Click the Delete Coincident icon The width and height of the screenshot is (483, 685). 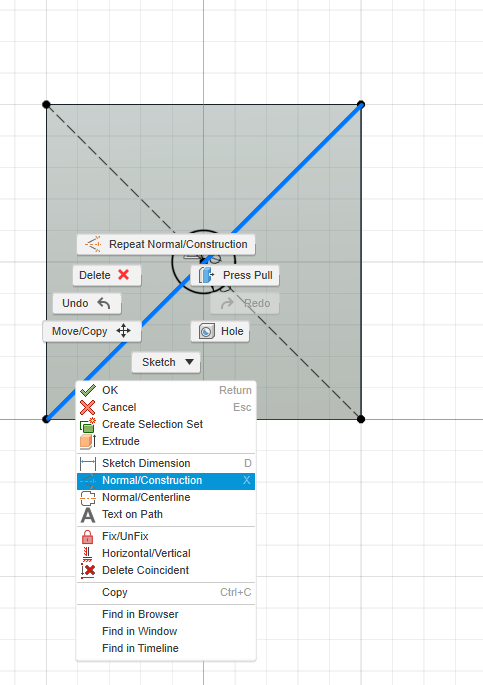(x=88, y=571)
